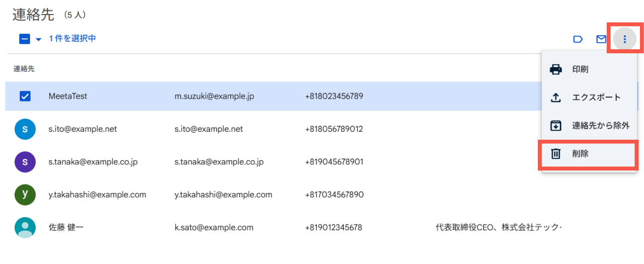This screenshot has width=644, height=264.
Task: Open the selection dropdown arrow
Action: [38, 39]
